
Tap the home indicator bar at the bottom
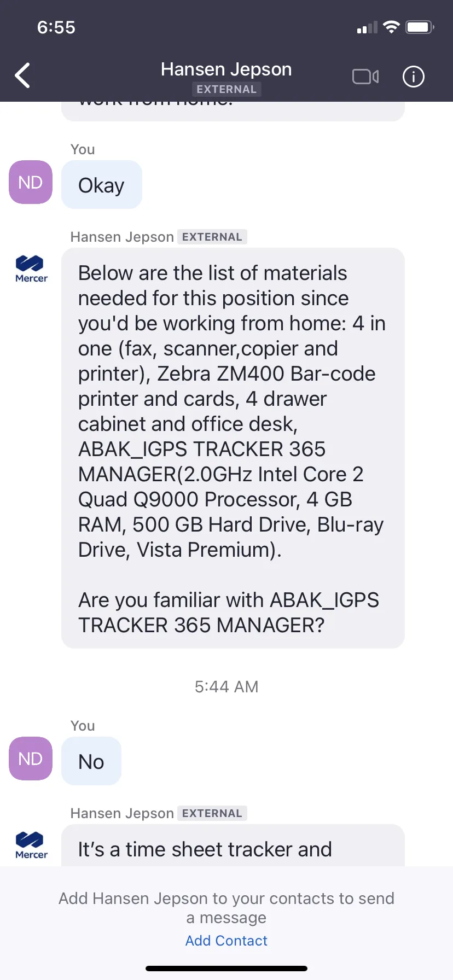click(226, 969)
